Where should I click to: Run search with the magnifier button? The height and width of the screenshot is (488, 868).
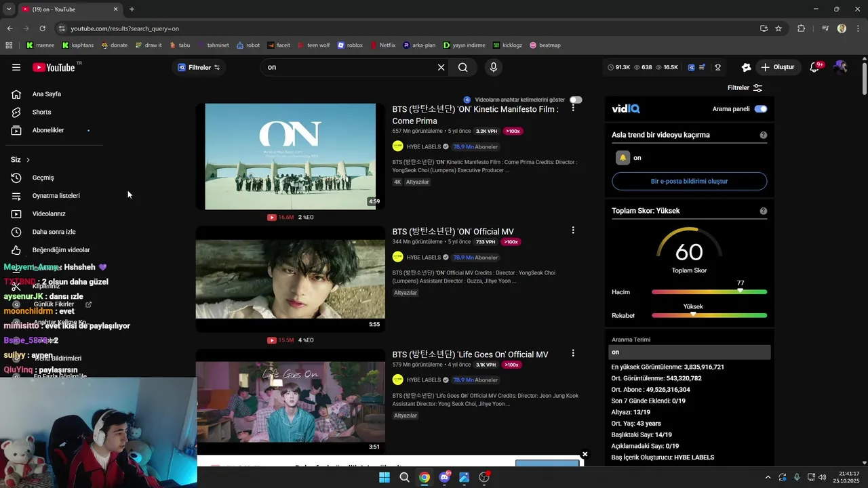point(462,67)
